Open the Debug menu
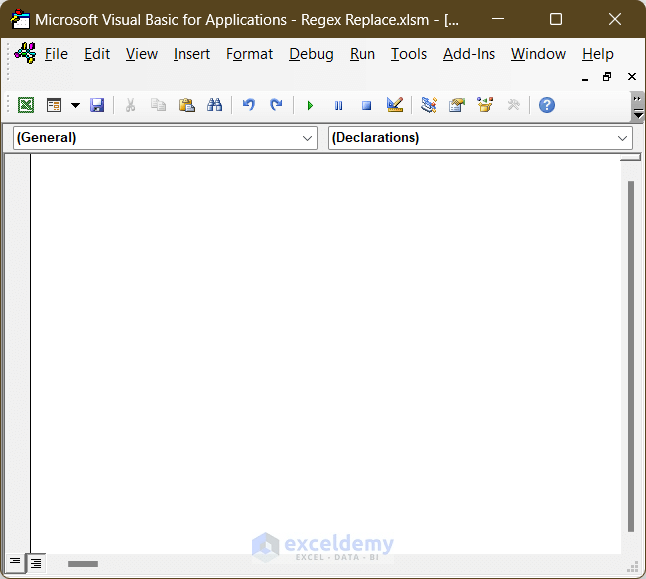 pyautogui.click(x=311, y=54)
